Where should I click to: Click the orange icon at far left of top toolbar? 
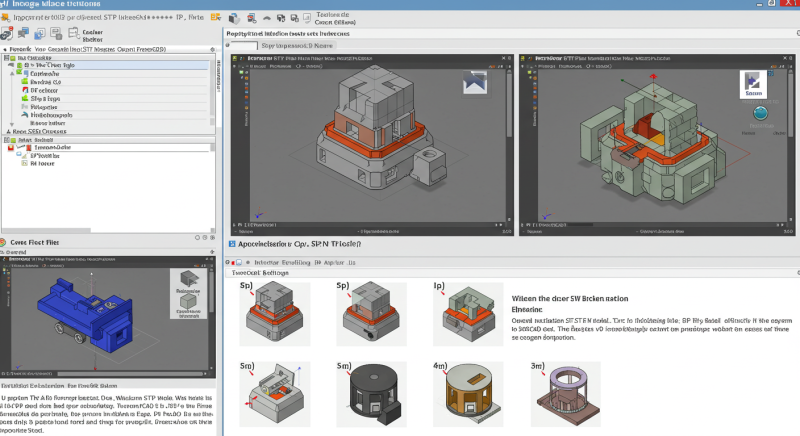click(x=6, y=17)
